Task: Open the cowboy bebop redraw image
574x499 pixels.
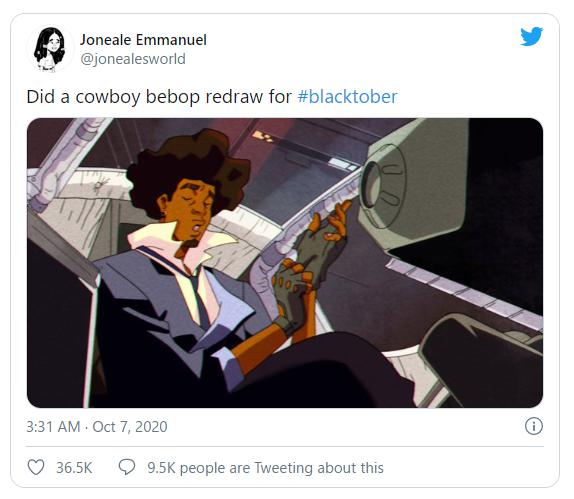Action: [x=285, y=262]
